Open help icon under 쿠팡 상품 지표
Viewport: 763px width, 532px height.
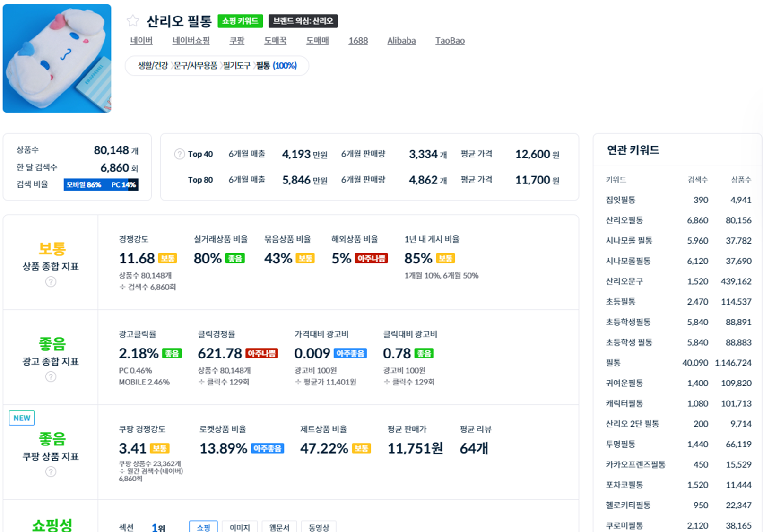coord(51,472)
